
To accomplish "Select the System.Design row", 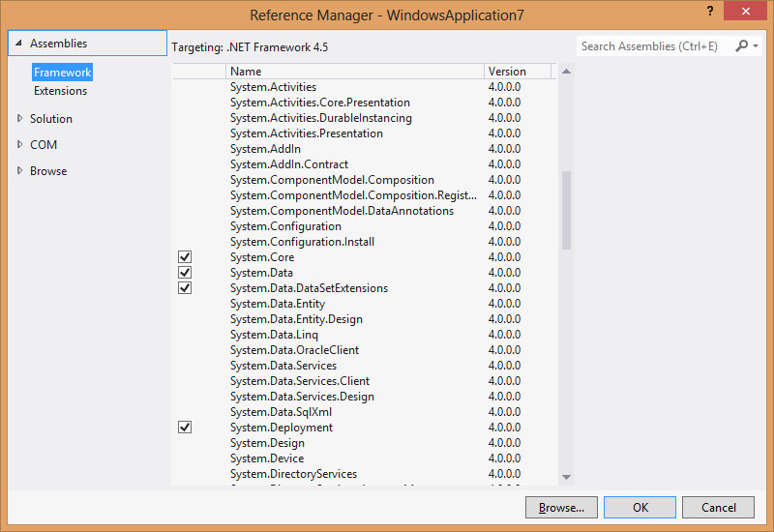I will pyautogui.click(x=365, y=443).
